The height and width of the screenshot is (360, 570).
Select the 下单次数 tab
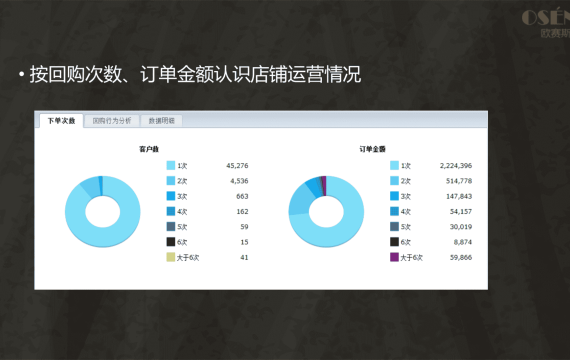pyautogui.click(x=61, y=121)
